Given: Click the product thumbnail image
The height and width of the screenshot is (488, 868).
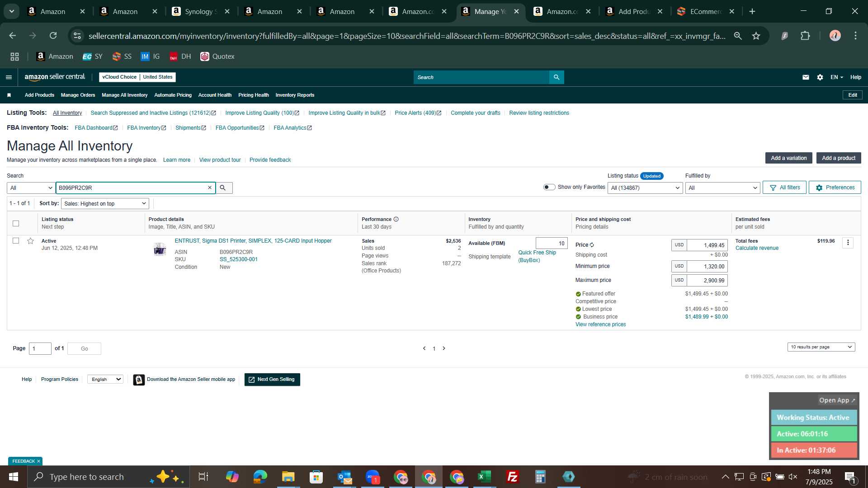Looking at the screenshot, I should pyautogui.click(x=160, y=249).
